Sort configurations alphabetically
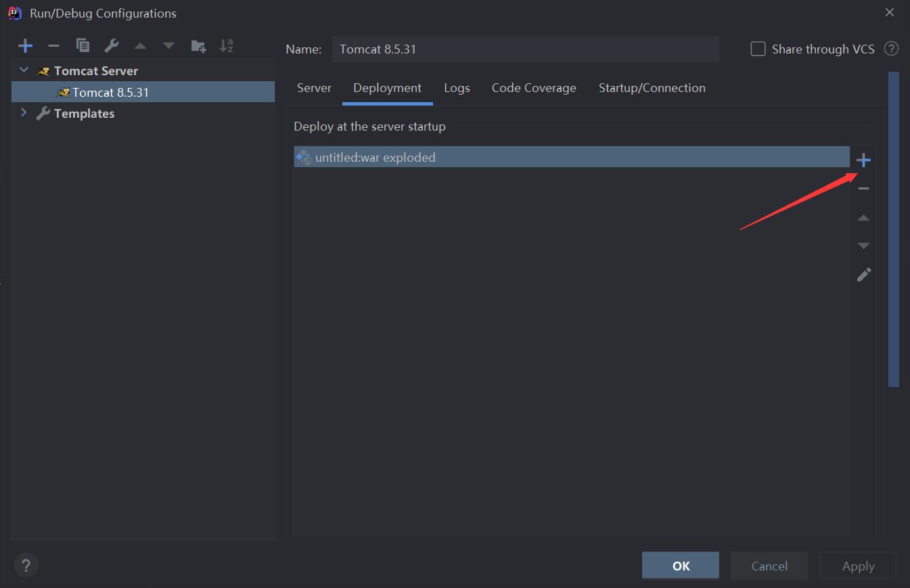The image size is (910, 588). click(x=227, y=46)
